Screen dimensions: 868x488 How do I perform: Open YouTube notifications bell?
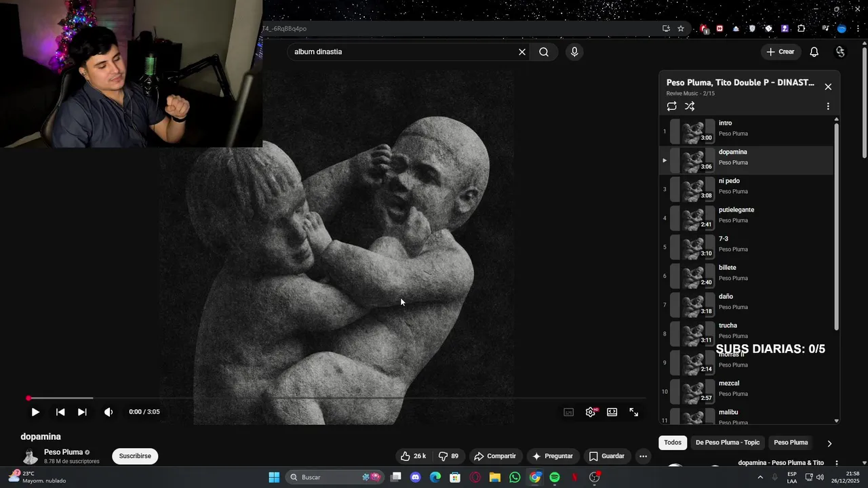point(814,52)
